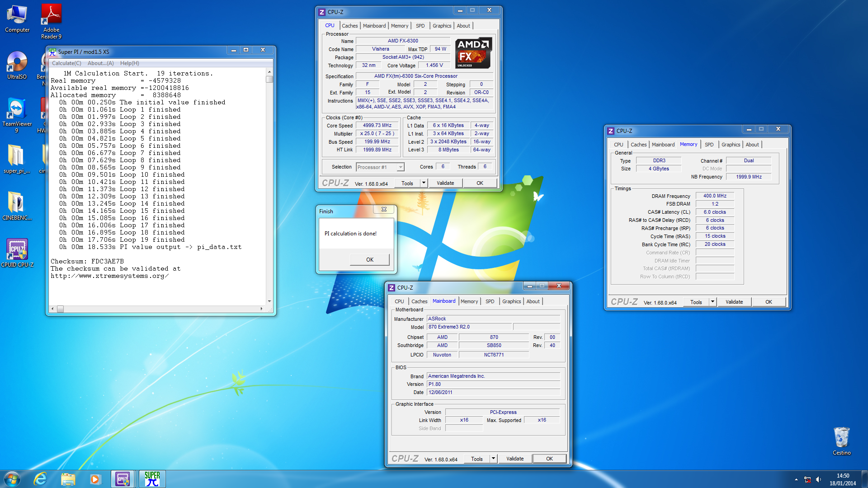Open About tab in CPU window

pos(463,26)
